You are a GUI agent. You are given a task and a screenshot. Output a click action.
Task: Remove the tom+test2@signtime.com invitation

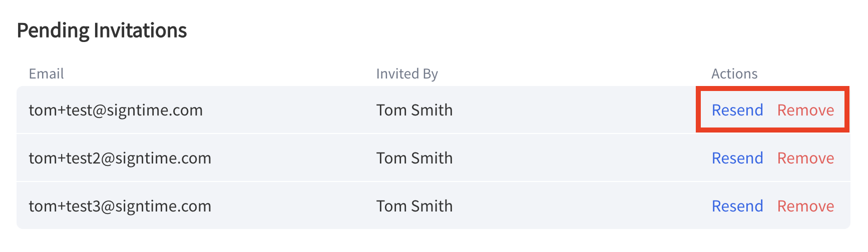coord(805,158)
